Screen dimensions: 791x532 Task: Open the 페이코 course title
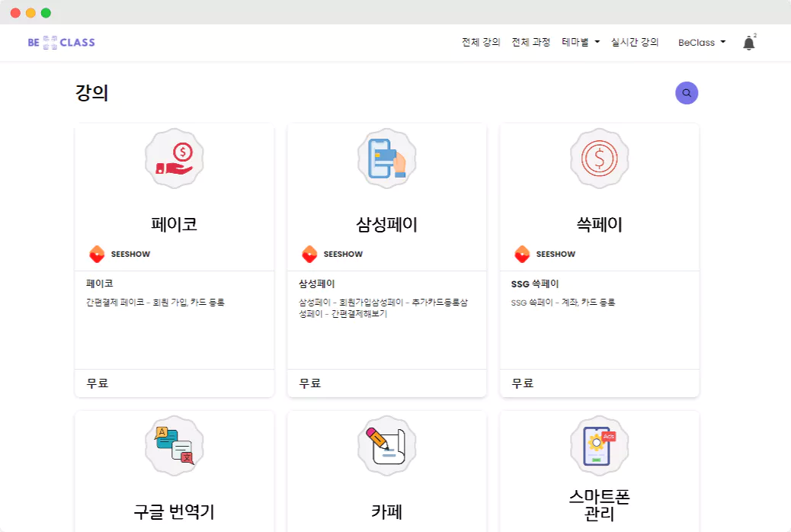click(x=174, y=224)
